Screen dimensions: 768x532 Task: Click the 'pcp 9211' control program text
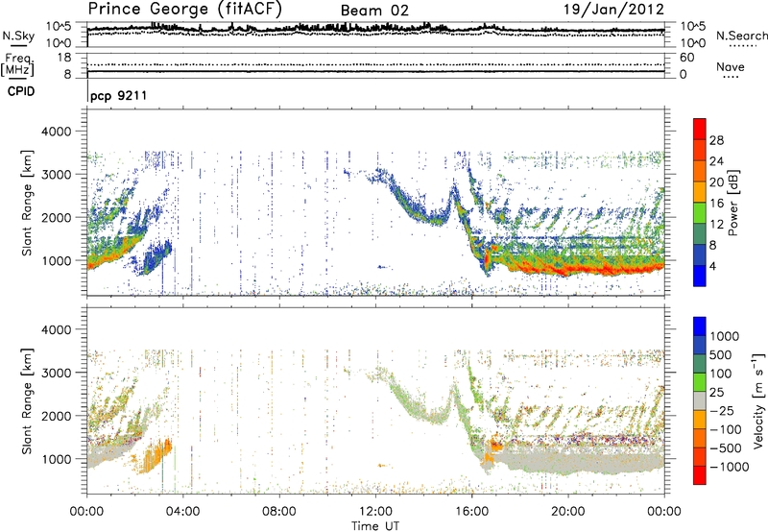pyautogui.click(x=118, y=95)
